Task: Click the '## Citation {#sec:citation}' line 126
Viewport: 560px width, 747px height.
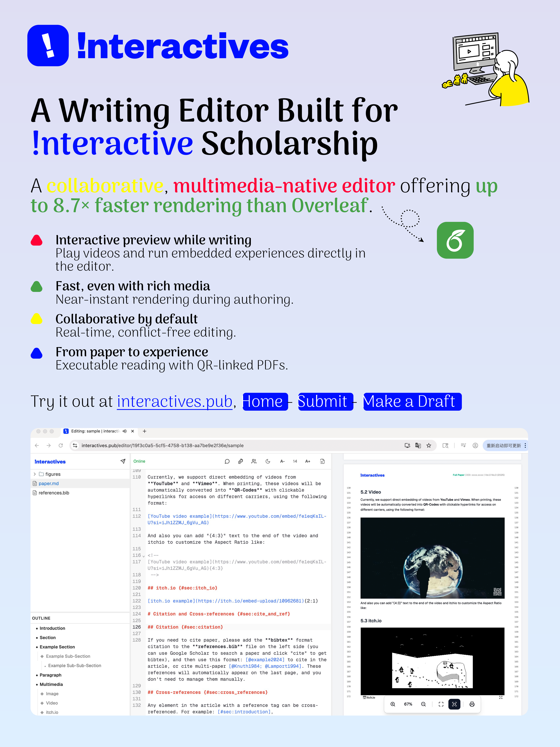Action: tap(185, 627)
